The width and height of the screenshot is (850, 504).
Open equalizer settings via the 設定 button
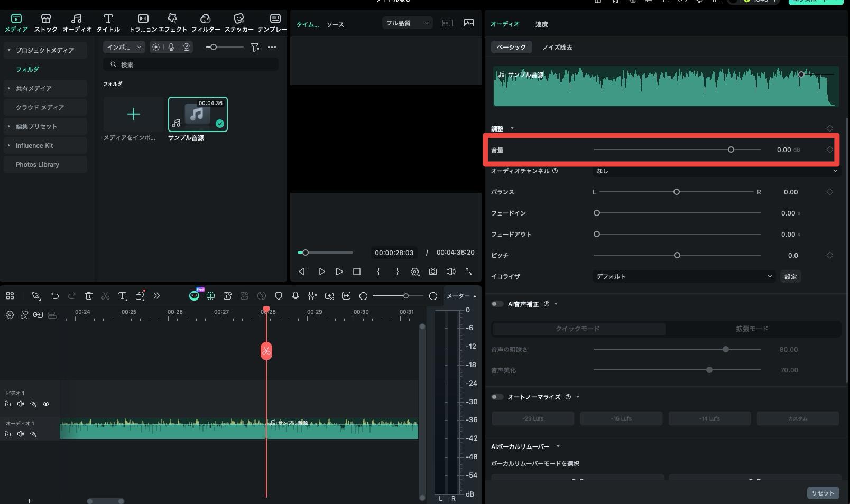[x=790, y=276]
